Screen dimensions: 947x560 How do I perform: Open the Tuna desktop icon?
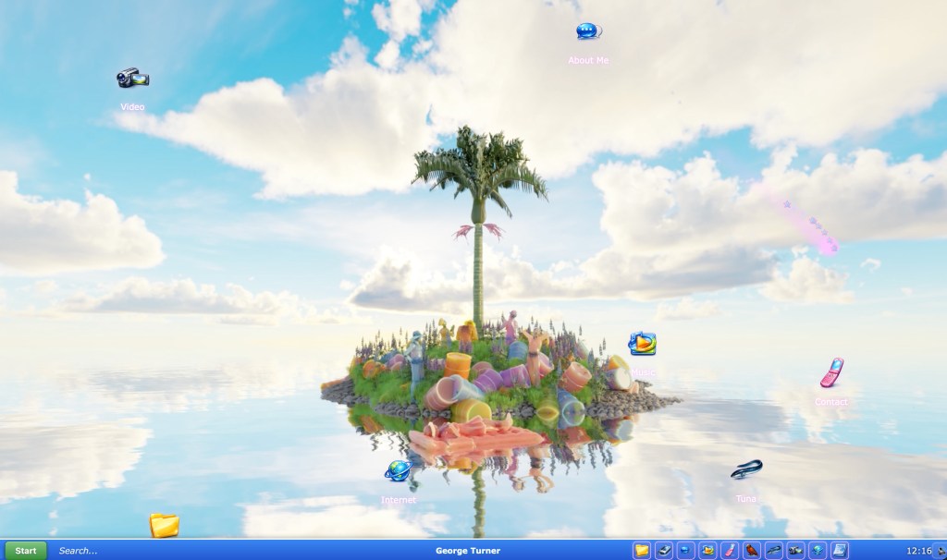[x=745, y=469]
